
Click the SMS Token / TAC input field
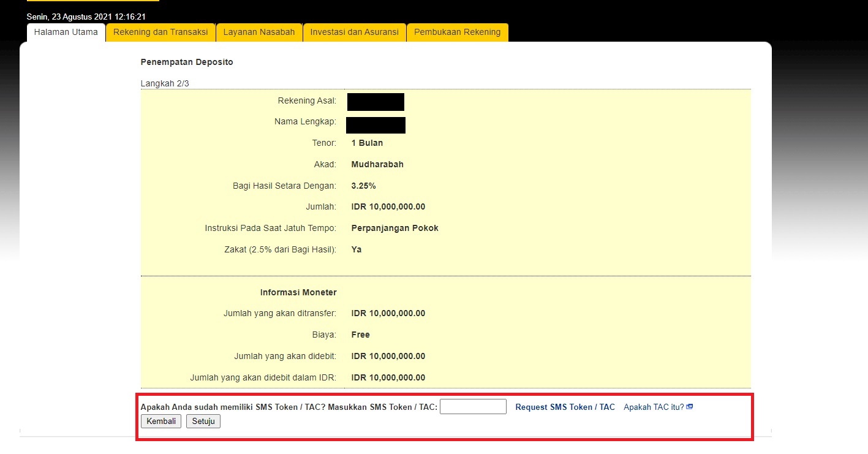[x=473, y=407]
